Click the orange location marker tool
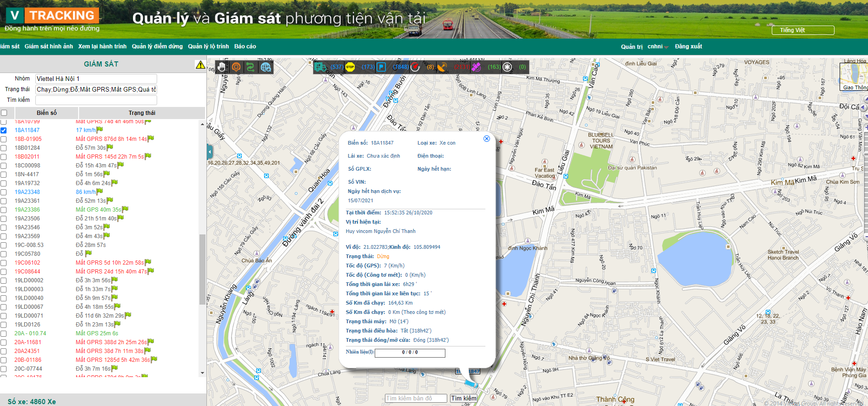The width and height of the screenshot is (868, 406). [x=236, y=67]
